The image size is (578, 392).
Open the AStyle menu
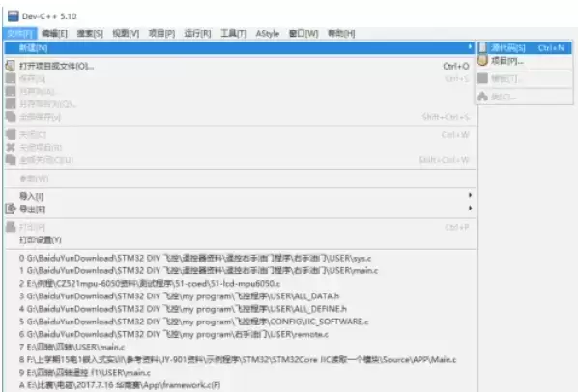point(268,34)
